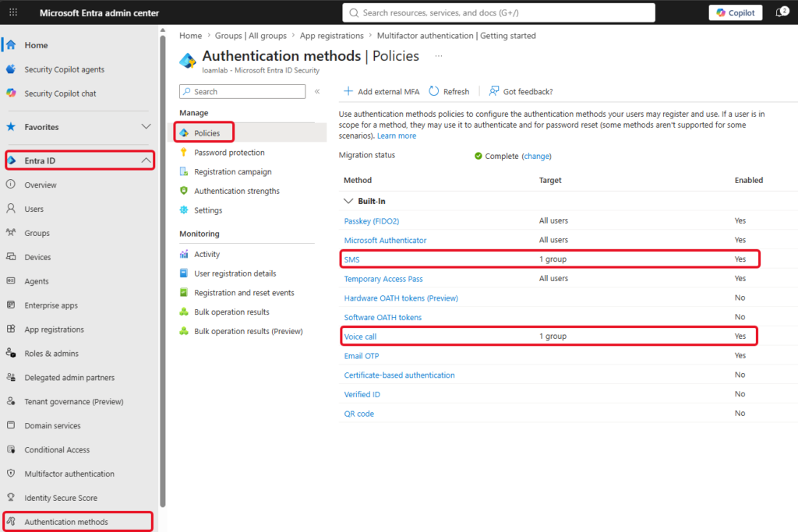The height and width of the screenshot is (532, 798).
Task: Click the Activity chart icon under Monitoring
Action: point(184,254)
